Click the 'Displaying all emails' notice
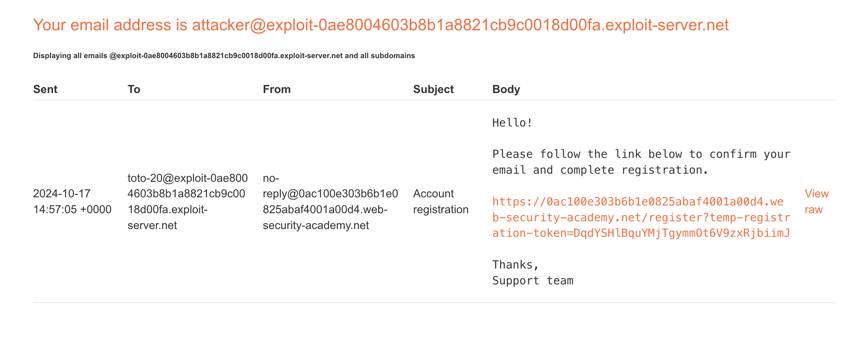Viewport: 868px width, 339px height. tap(224, 56)
